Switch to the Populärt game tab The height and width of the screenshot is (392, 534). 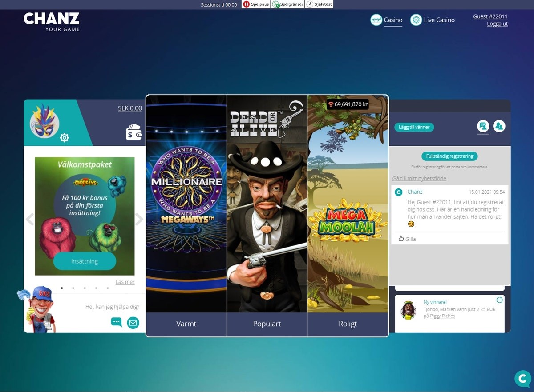[x=267, y=324]
